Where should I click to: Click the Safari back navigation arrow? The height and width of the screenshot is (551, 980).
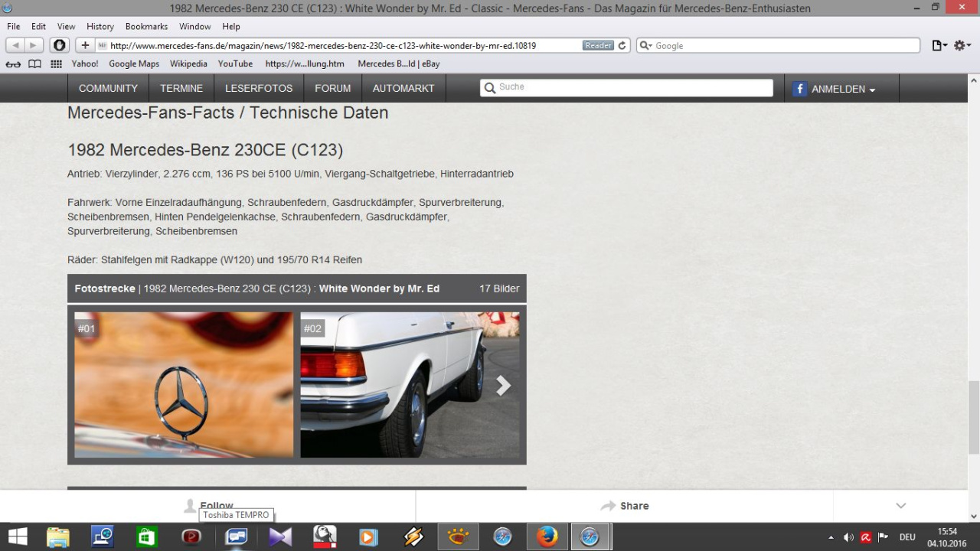[x=15, y=46]
